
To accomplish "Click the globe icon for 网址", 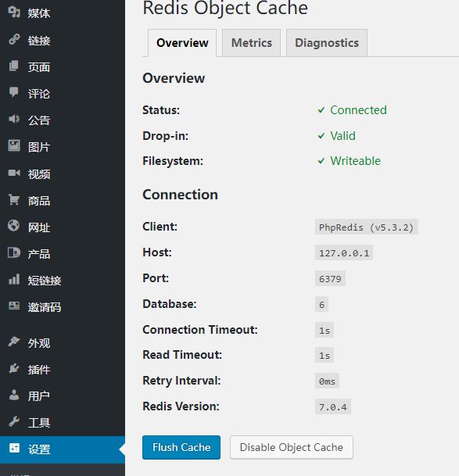I will tap(14, 226).
